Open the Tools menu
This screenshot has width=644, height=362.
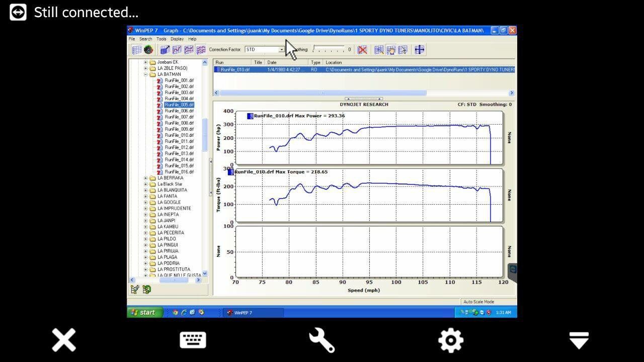tap(161, 39)
